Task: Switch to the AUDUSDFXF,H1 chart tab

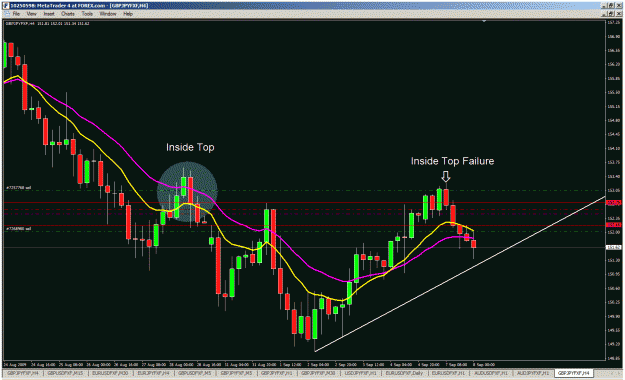Action: 491,373
